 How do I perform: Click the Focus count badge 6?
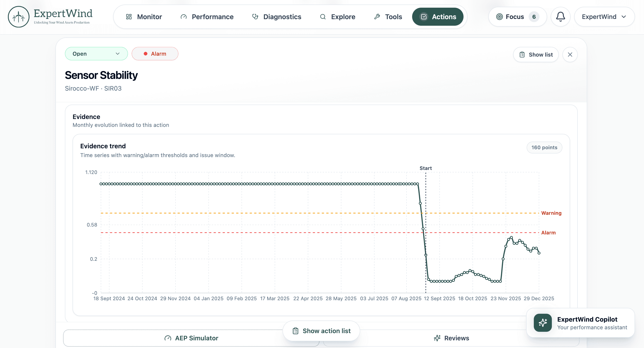[x=534, y=17]
